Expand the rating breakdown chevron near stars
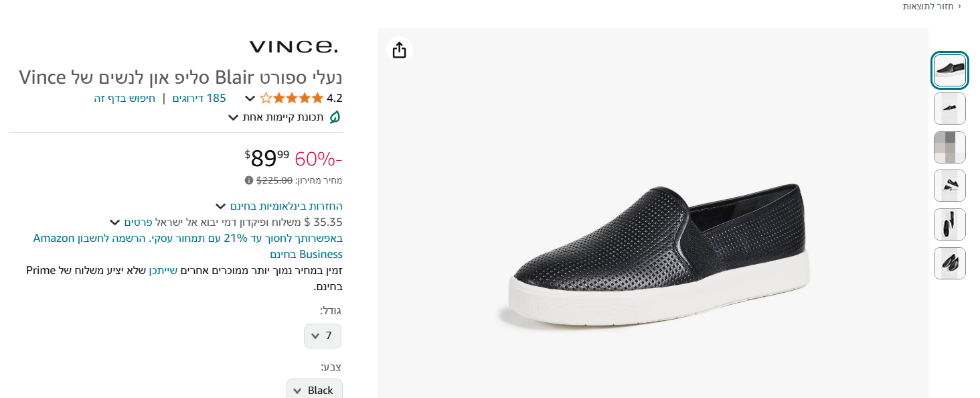 coord(250,98)
